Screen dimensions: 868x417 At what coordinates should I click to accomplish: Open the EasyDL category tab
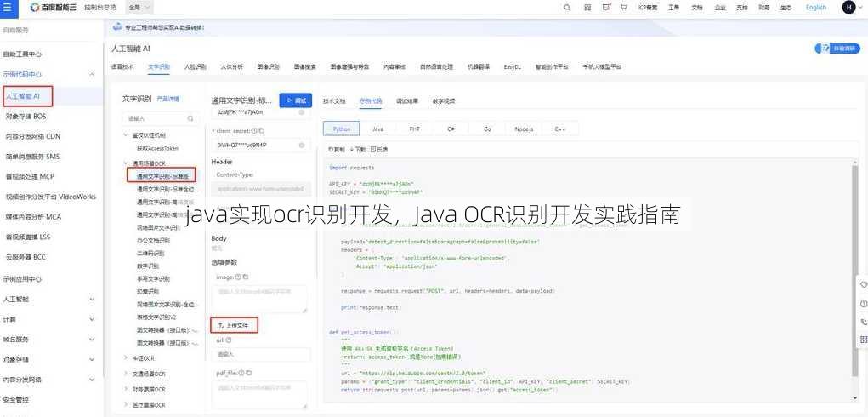pos(512,66)
